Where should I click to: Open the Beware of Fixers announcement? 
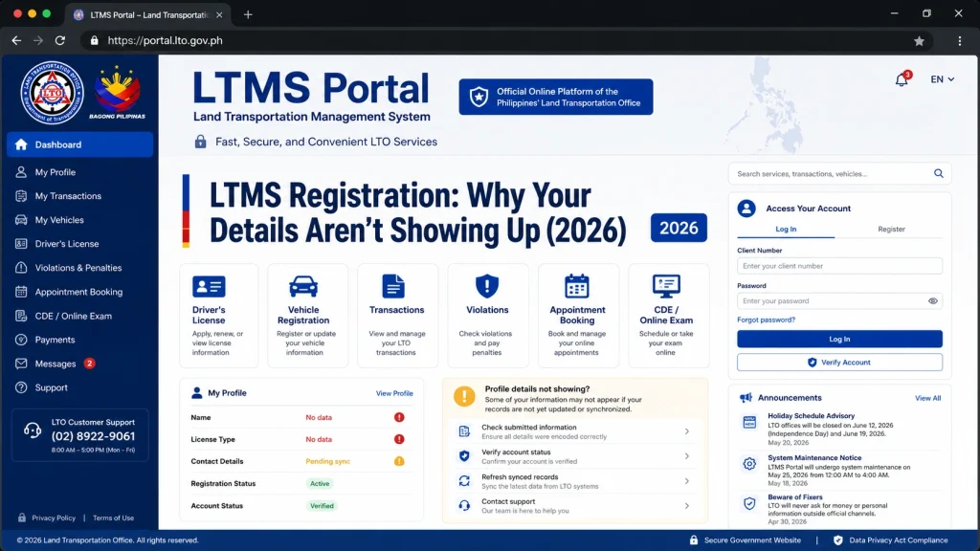795,497
